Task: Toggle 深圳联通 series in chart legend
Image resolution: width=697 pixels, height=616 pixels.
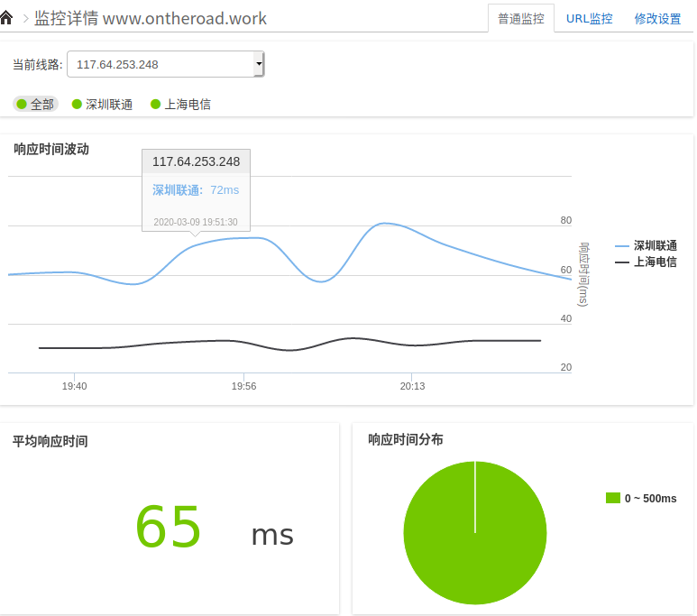Action: click(x=655, y=245)
